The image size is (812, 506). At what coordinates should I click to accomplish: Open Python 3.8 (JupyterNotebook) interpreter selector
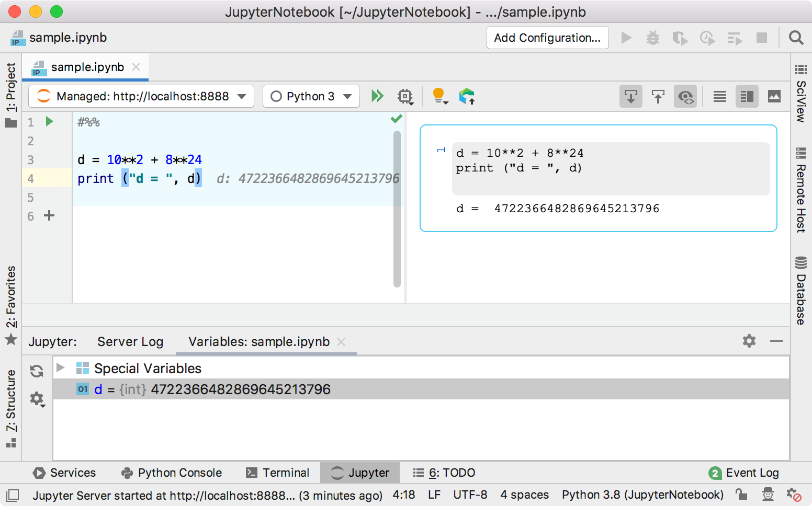click(x=642, y=494)
